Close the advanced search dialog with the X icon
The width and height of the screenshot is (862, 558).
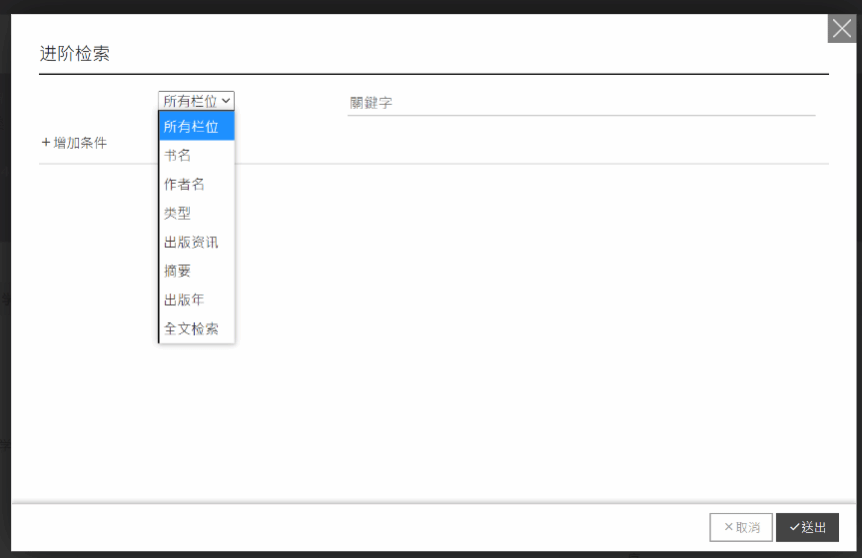click(x=841, y=28)
